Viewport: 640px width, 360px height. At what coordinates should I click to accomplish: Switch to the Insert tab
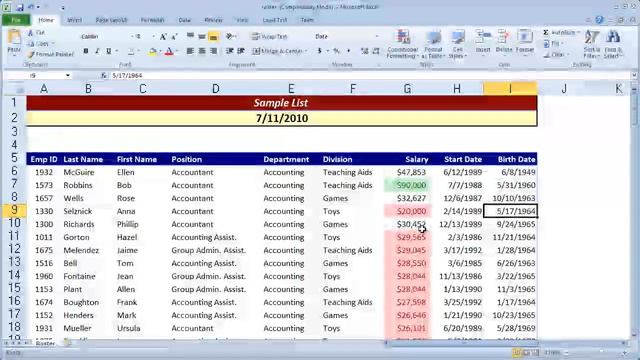point(74,20)
